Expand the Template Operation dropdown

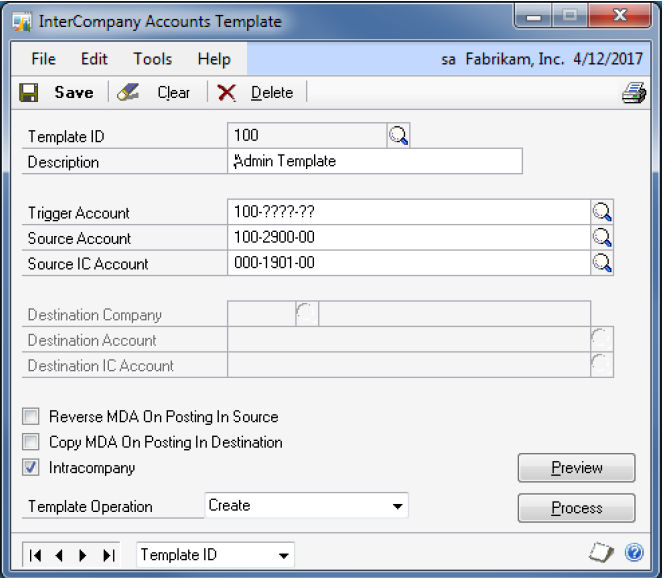pyautogui.click(x=397, y=506)
